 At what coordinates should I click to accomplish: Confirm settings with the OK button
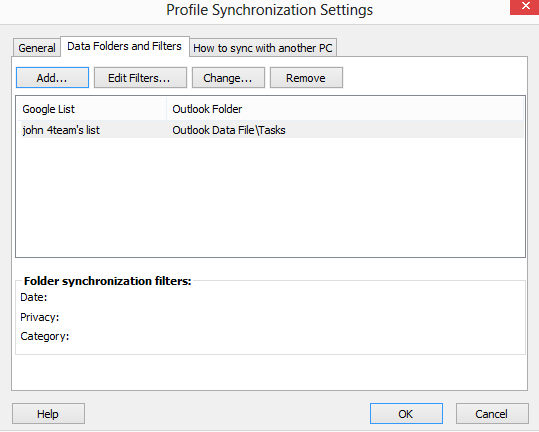click(406, 413)
